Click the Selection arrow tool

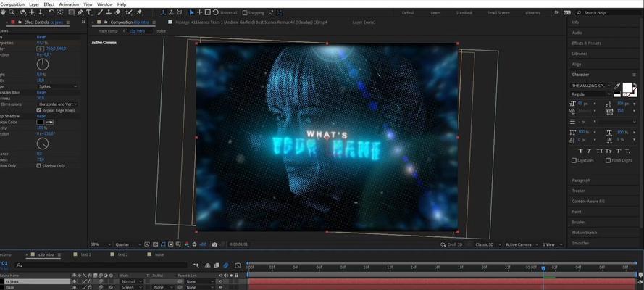point(191,12)
